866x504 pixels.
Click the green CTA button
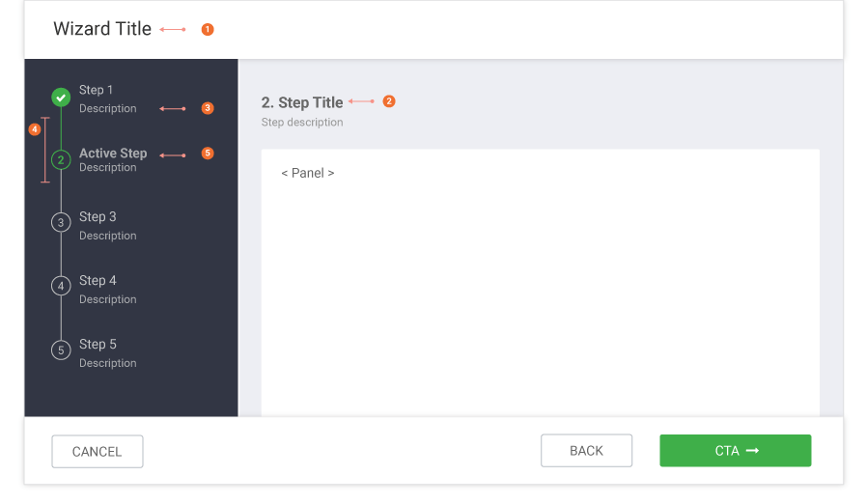(x=735, y=450)
